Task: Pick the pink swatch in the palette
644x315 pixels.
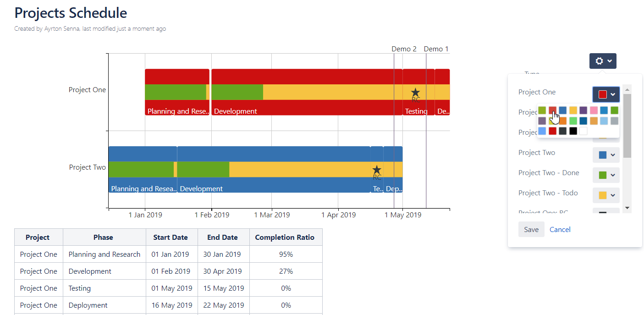Action: coord(594,111)
